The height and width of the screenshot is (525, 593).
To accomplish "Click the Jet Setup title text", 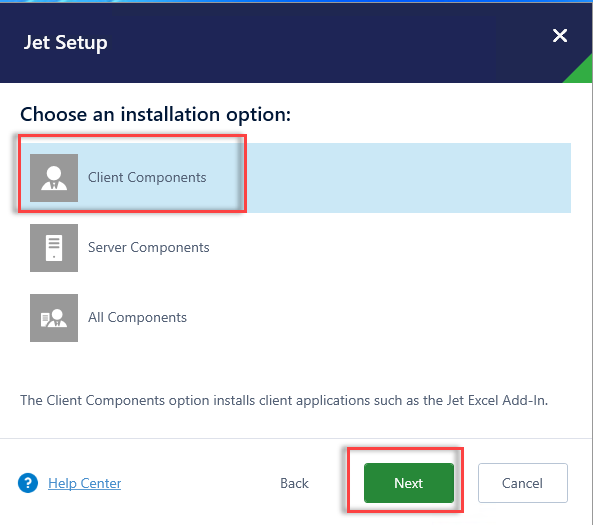I will 66,42.
